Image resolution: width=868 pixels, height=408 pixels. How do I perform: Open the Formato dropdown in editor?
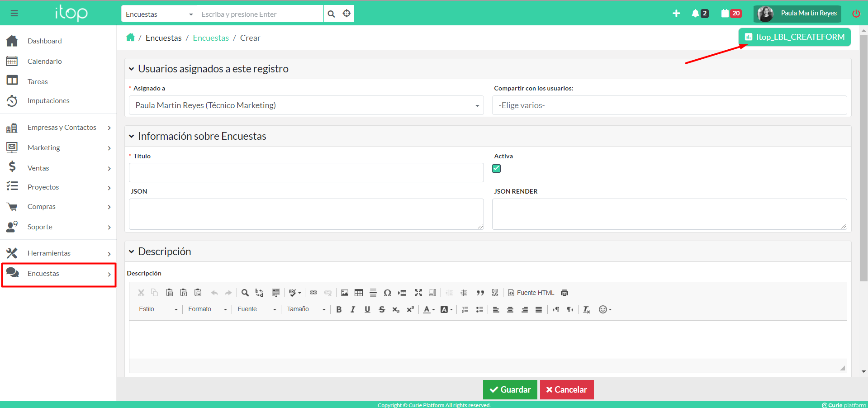(x=207, y=309)
